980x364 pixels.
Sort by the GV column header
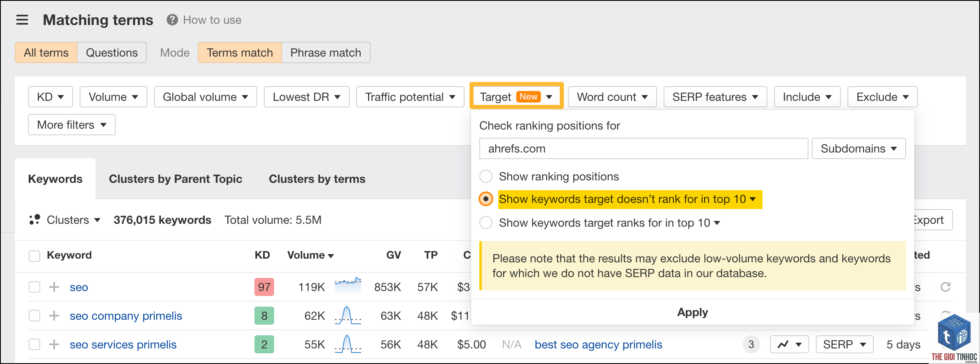(394, 255)
